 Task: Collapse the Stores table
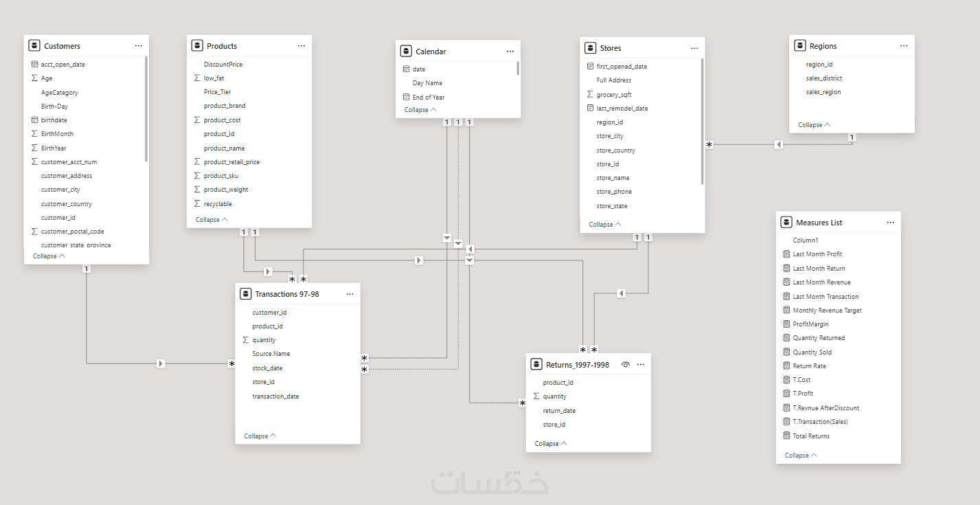click(x=605, y=225)
